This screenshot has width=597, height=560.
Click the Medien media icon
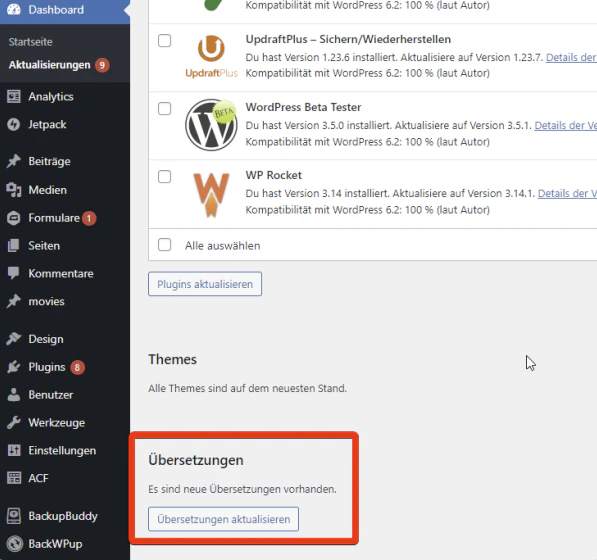pyautogui.click(x=14, y=190)
